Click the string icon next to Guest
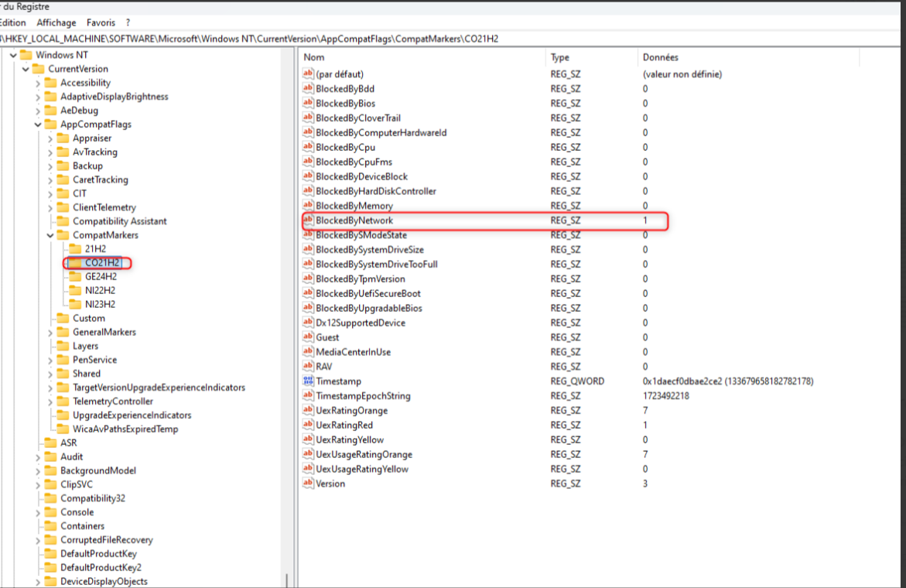The height and width of the screenshot is (588, 906). tap(308, 337)
